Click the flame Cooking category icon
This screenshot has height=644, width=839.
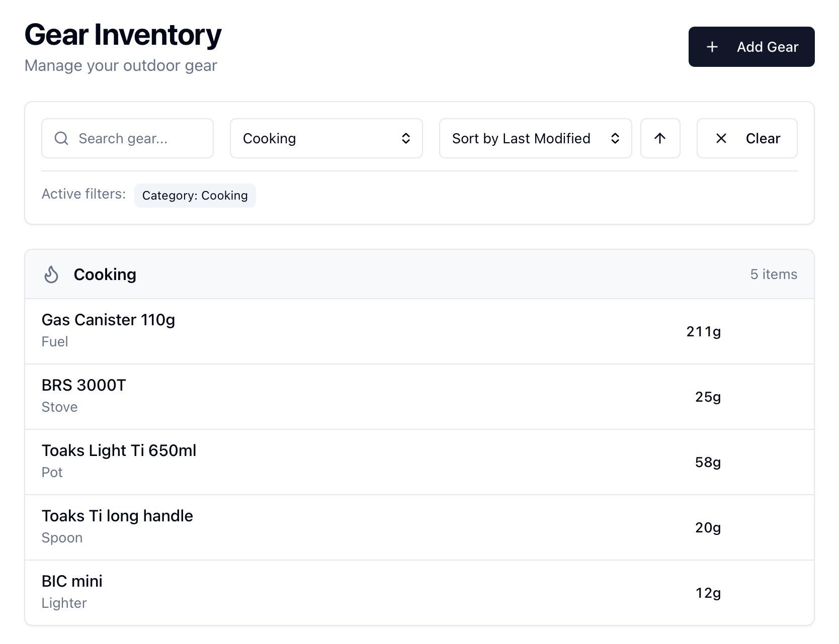51,274
